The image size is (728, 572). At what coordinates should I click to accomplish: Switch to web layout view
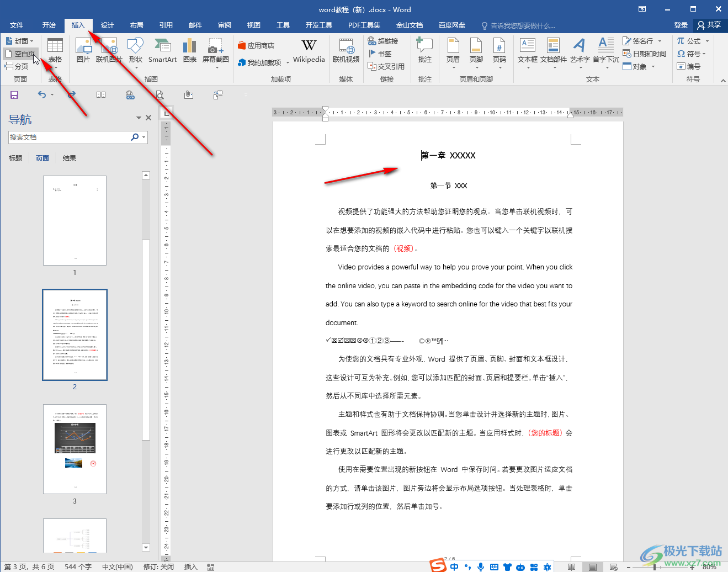613,567
